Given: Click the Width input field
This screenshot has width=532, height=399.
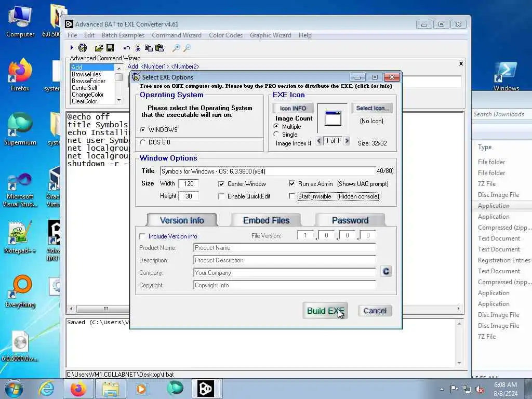Looking at the screenshot, I should point(189,183).
